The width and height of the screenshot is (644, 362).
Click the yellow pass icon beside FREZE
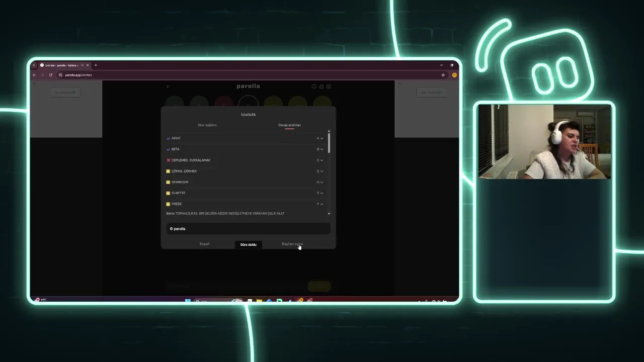(x=168, y=204)
